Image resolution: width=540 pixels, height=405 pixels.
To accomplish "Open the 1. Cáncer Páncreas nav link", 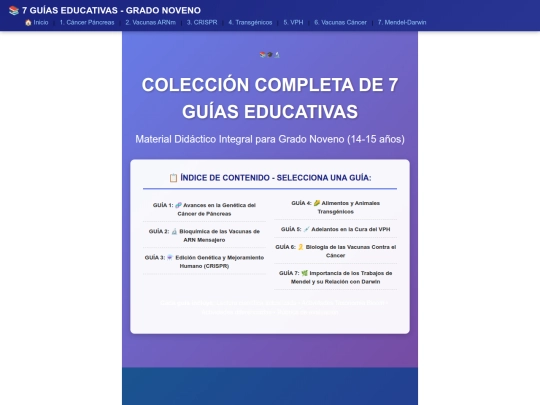I will [87, 22].
